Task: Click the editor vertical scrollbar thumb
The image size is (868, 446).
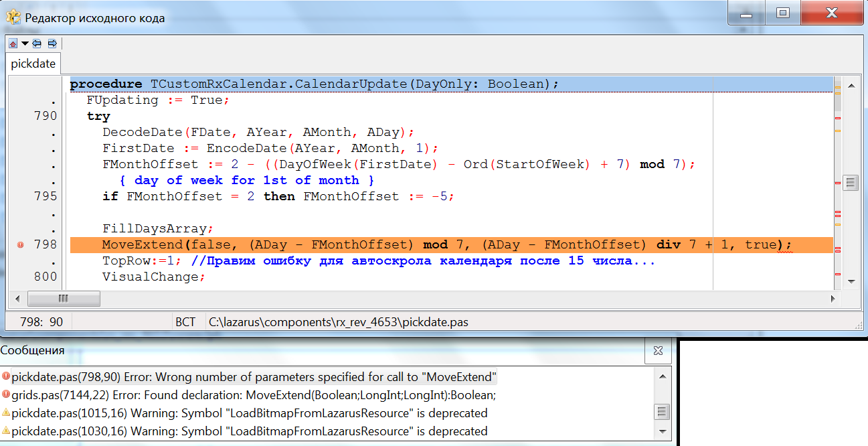Action: tap(851, 182)
